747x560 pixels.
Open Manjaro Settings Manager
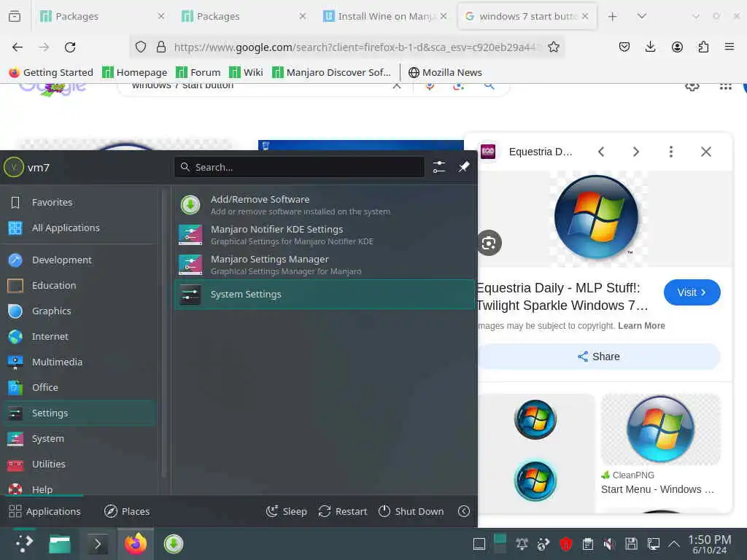[325, 265]
